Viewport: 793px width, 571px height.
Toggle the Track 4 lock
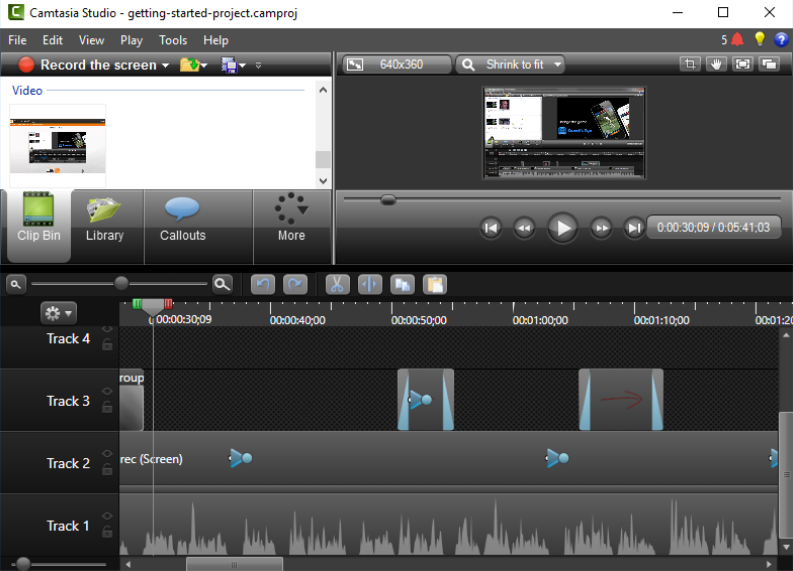[107, 345]
